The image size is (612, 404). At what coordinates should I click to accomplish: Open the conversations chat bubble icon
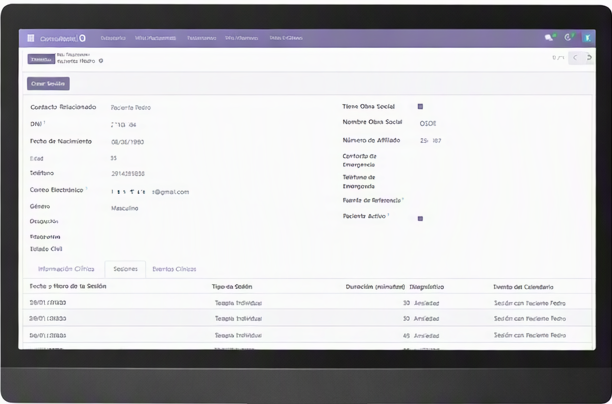pyautogui.click(x=549, y=38)
